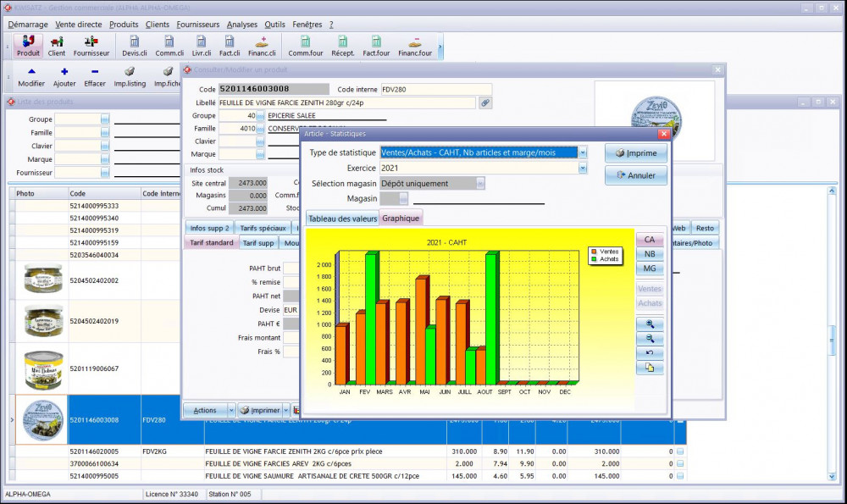Switch chart to NB articles view
The height and width of the screenshot is (504, 847).
coord(650,254)
